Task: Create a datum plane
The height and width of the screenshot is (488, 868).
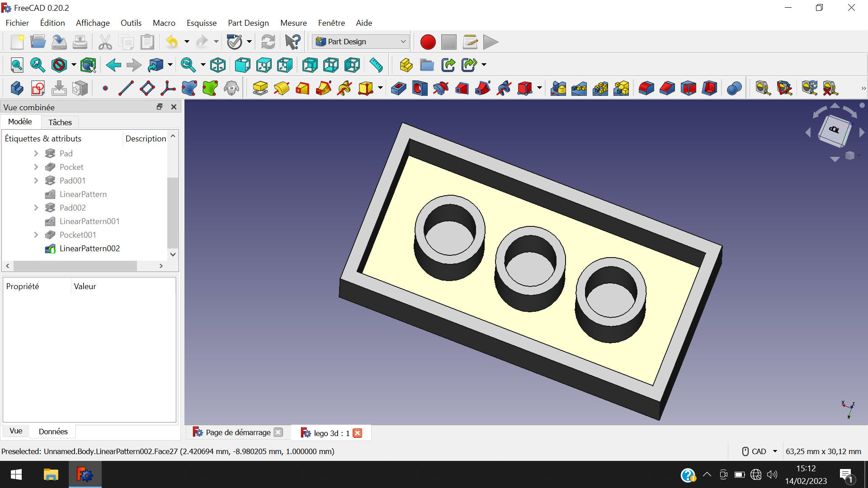Action: 147,88
